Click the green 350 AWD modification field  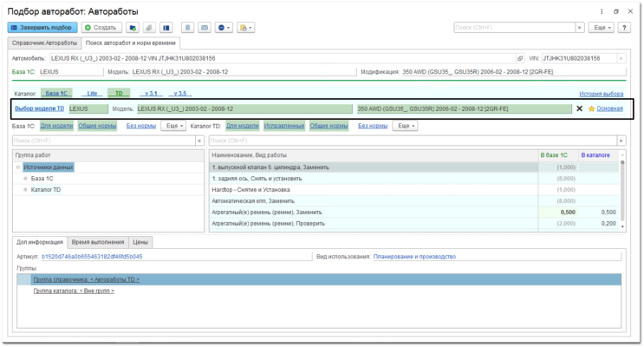(x=464, y=109)
